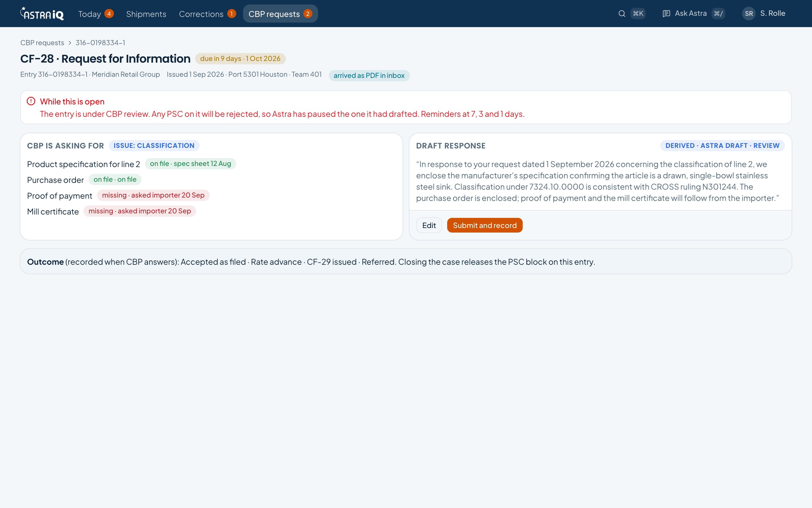This screenshot has height=508, width=812.
Task: Click the ⌘K shortcut badge
Action: point(638,14)
